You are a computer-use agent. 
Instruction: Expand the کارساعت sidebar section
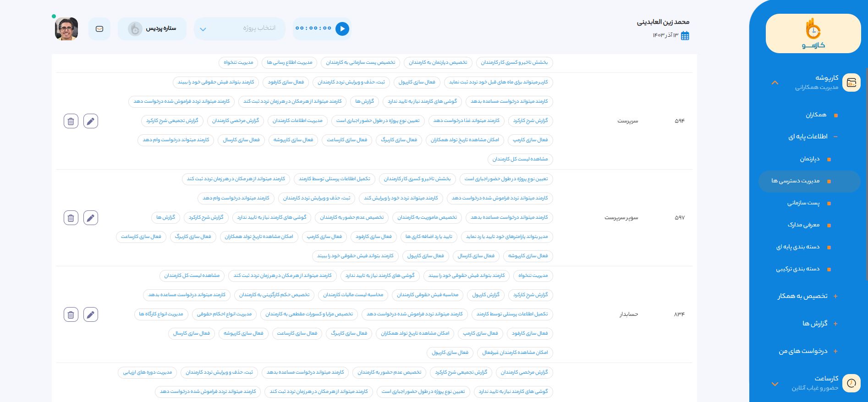point(775,384)
